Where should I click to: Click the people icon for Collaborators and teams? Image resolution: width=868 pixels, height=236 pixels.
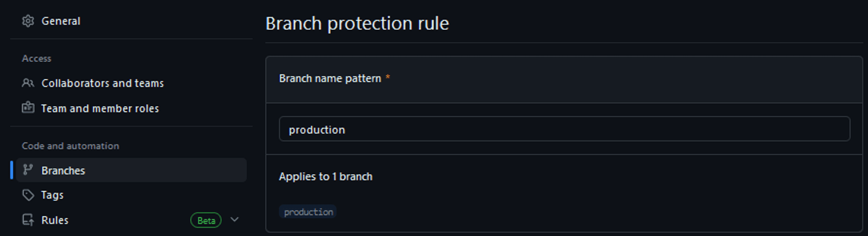click(28, 83)
